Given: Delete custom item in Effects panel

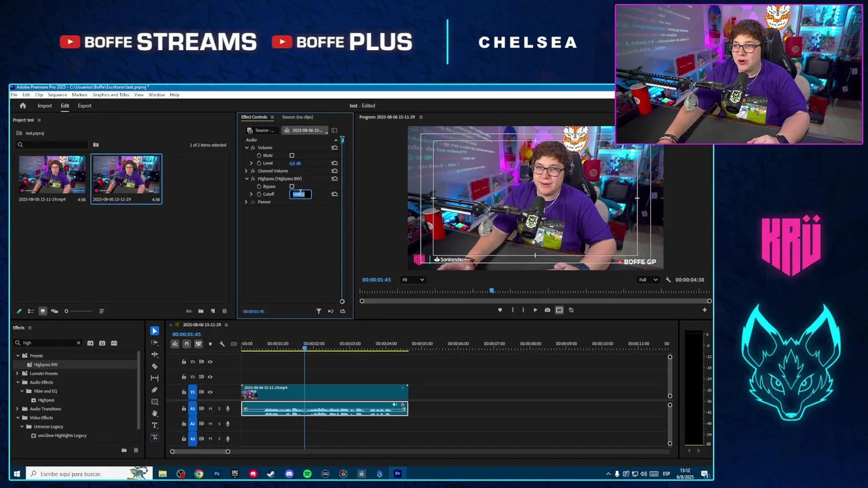Looking at the screenshot, I should tap(136, 450).
